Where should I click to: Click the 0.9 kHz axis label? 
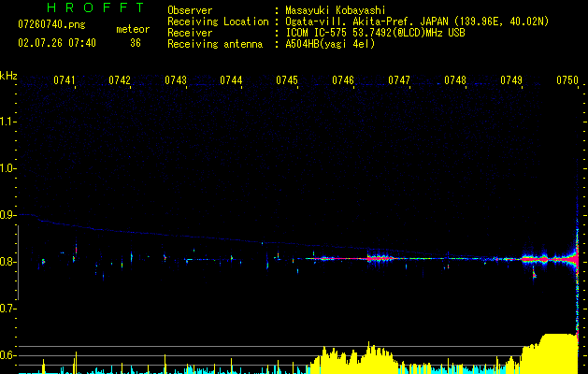(7, 215)
